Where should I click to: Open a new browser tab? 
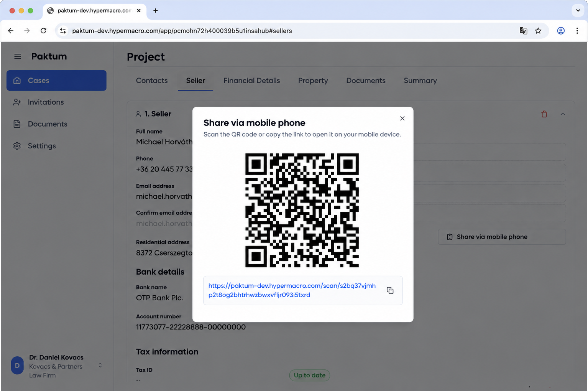(x=155, y=11)
